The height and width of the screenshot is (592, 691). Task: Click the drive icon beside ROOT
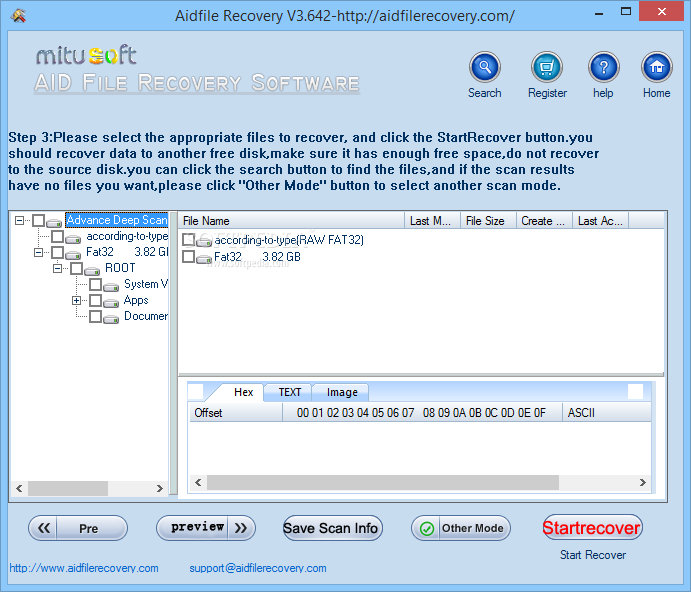point(92,270)
